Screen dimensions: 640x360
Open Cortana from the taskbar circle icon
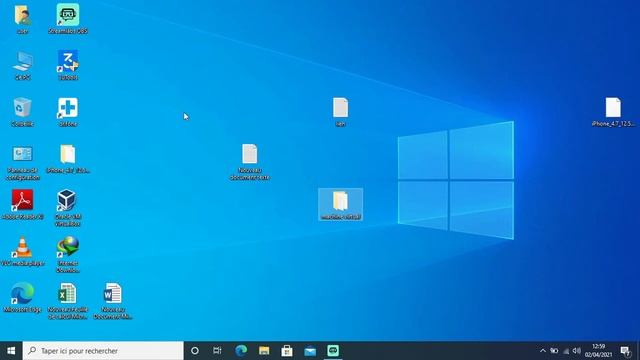(x=195, y=351)
